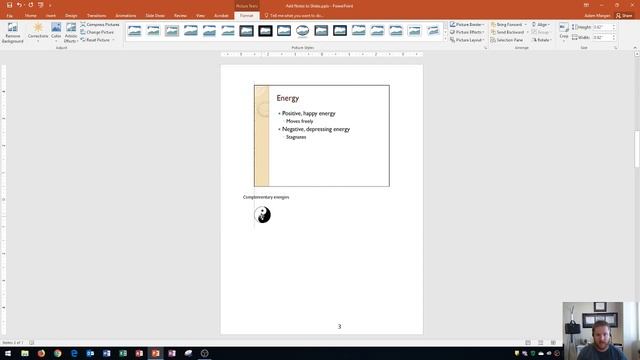Screen dimensions: 640x360
Task: Open the File tab
Action: click(9, 16)
